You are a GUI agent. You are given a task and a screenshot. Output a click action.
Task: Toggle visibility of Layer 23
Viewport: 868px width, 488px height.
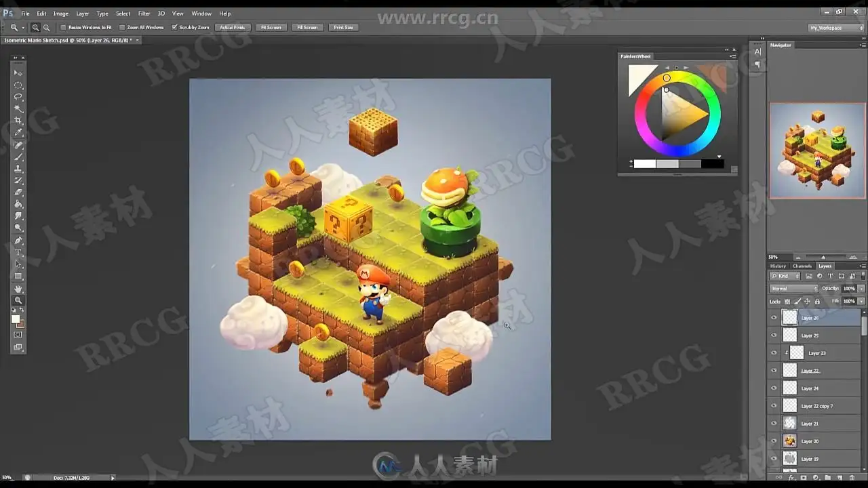(774, 353)
